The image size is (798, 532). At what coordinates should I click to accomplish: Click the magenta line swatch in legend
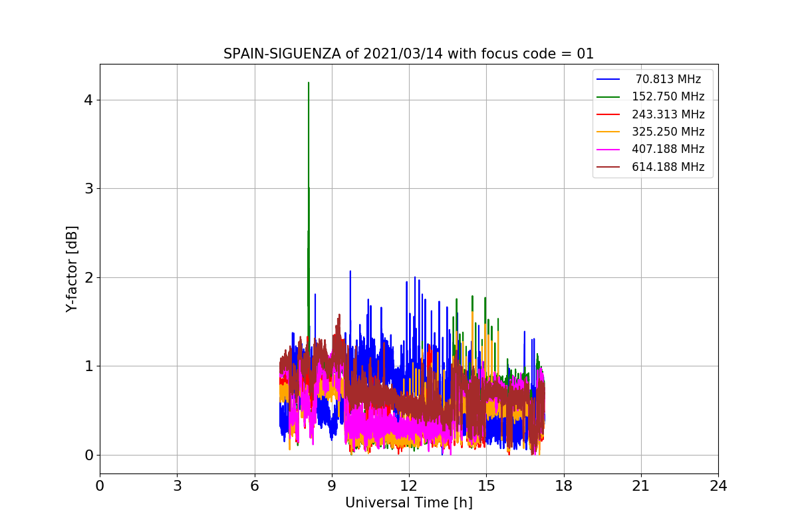[x=608, y=150]
